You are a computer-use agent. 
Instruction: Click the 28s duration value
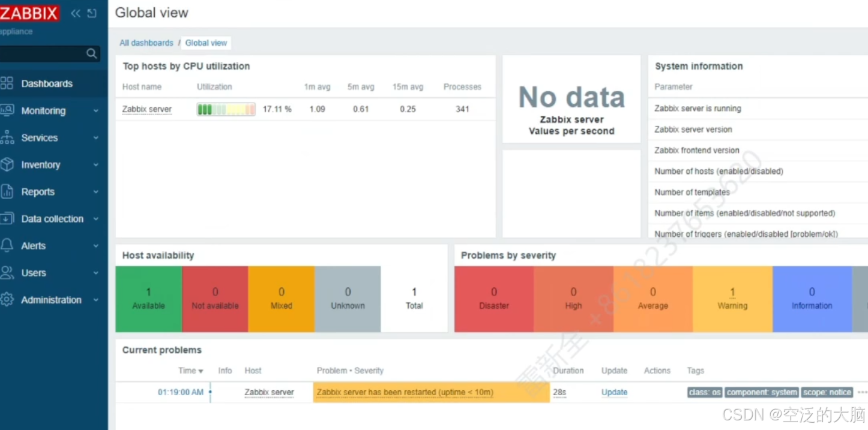(x=559, y=392)
